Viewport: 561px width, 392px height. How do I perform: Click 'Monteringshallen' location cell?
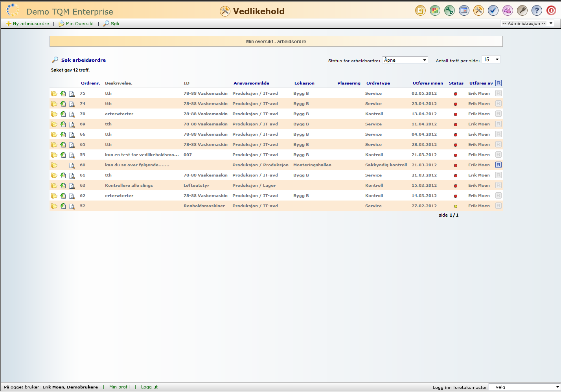312,165
